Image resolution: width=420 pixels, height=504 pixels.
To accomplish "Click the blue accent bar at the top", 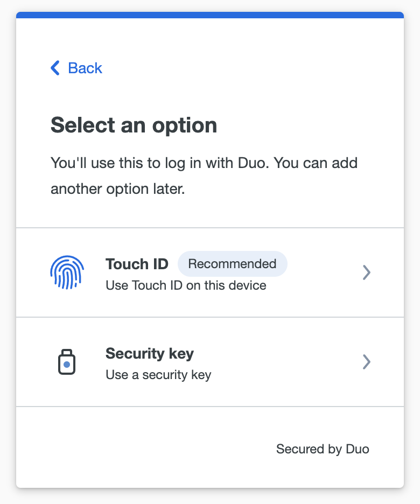I will coord(210,16).
